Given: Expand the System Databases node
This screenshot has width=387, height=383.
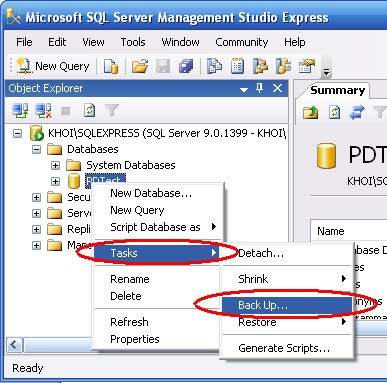Looking at the screenshot, I should [55, 166].
